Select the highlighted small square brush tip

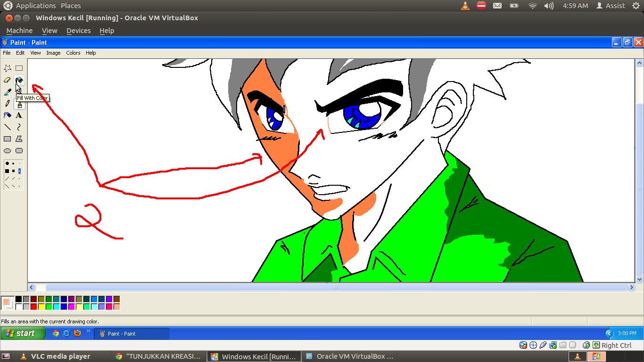tap(19, 171)
